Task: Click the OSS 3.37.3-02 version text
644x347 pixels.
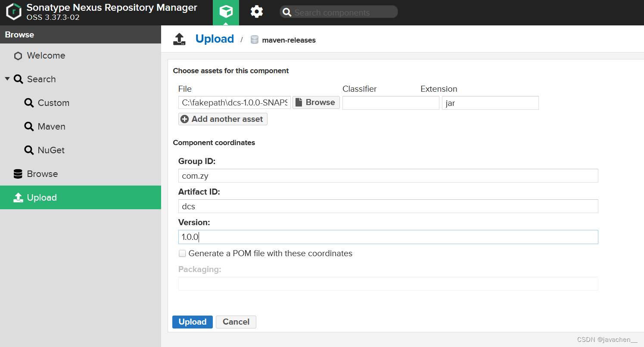Action: click(53, 18)
